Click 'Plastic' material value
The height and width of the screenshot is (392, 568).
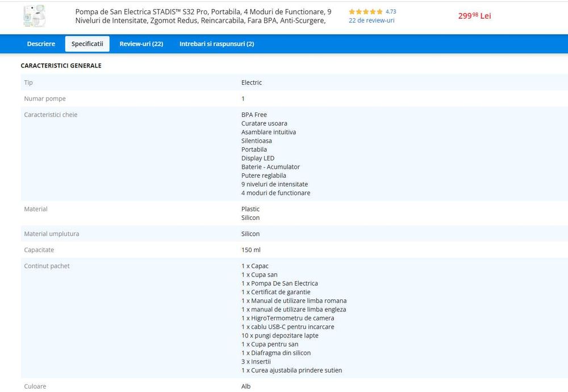250,208
